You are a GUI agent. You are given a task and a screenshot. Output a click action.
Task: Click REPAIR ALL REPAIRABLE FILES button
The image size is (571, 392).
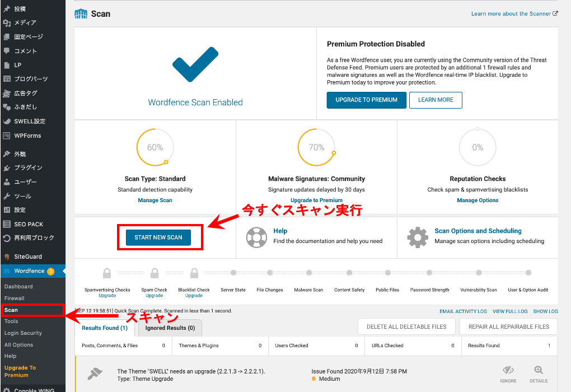click(x=509, y=327)
